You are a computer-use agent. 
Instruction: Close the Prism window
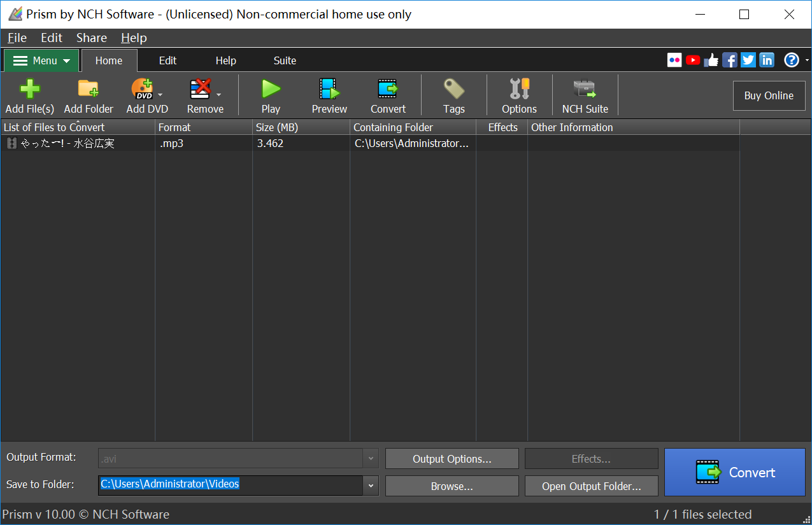790,14
